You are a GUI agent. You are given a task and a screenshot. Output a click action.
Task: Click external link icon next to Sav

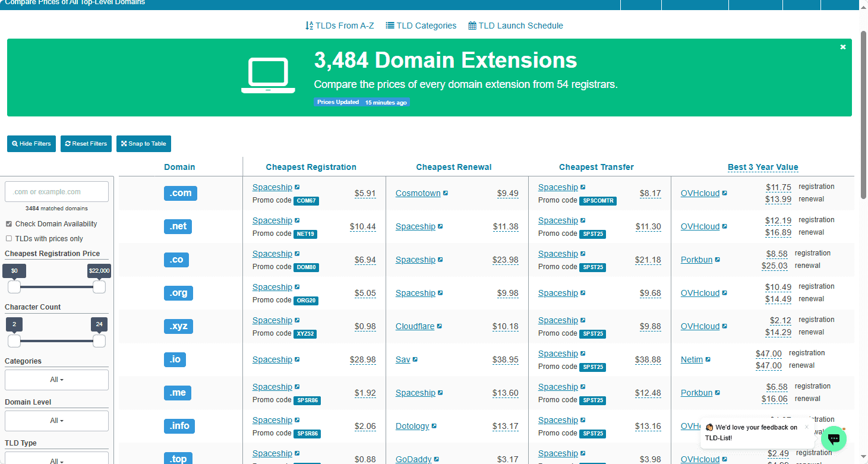click(x=415, y=359)
